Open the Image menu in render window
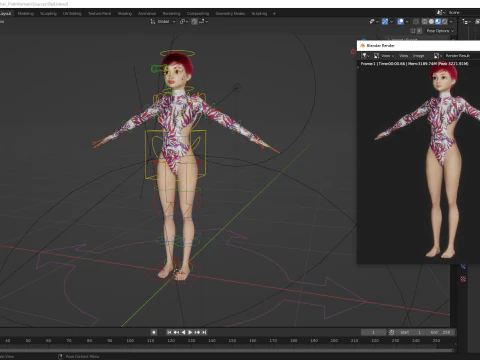 [x=418, y=56]
